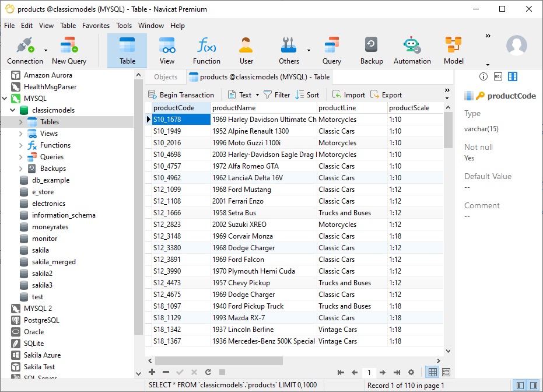The width and height of the screenshot is (543, 392).
Task: Open the Text display dropdown
Action: pos(257,95)
